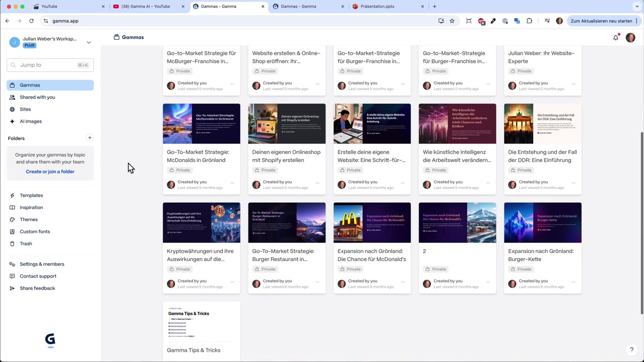Screen dimensions: 644x362
Task: Open options menu for the card titled 2
Action: pos(488,282)
